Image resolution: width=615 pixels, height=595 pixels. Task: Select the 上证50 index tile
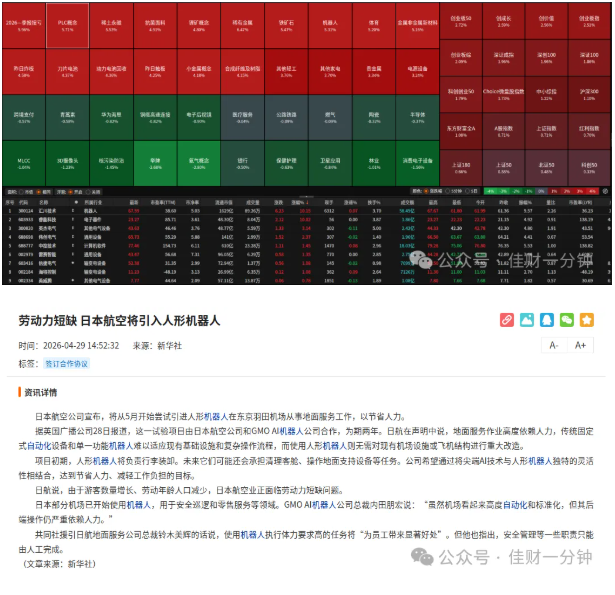pos(504,168)
